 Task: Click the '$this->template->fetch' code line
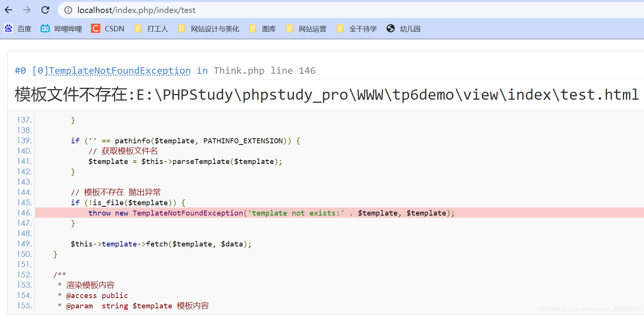pos(161,244)
